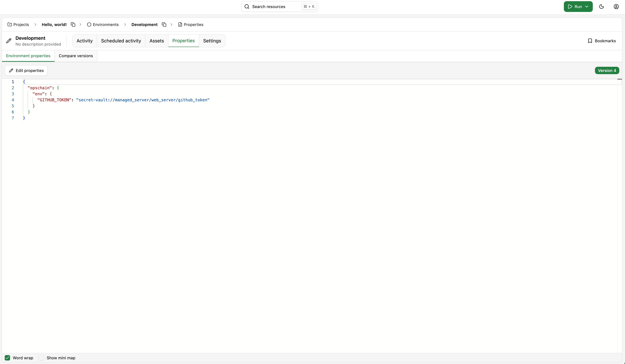The width and height of the screenshot is (625, 364).
Task: Toggle the Version 4 badge
Action: coord(607,70)
